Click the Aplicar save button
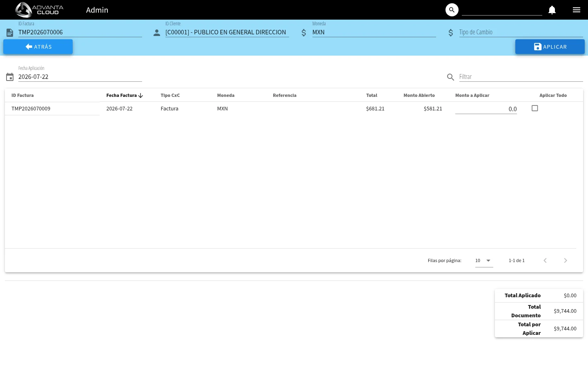 [550, 47]
